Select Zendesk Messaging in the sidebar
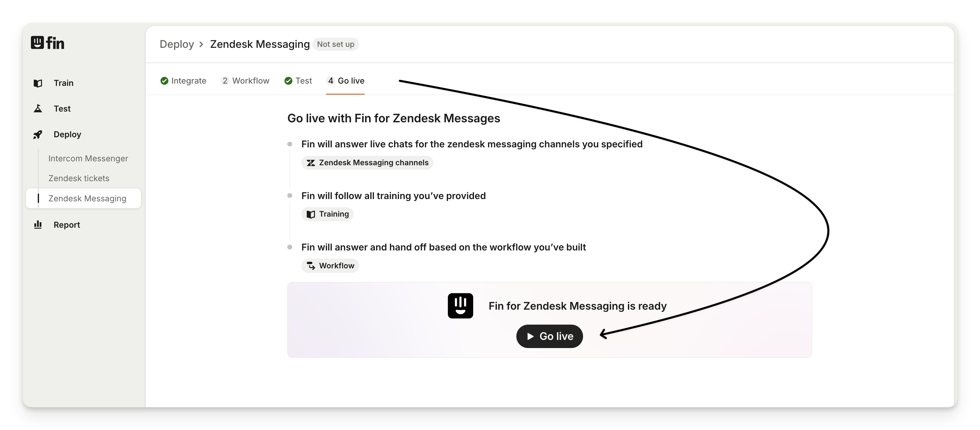Image resolution: width=980 pixels, height=430 pixels. (x=87, y=198)
